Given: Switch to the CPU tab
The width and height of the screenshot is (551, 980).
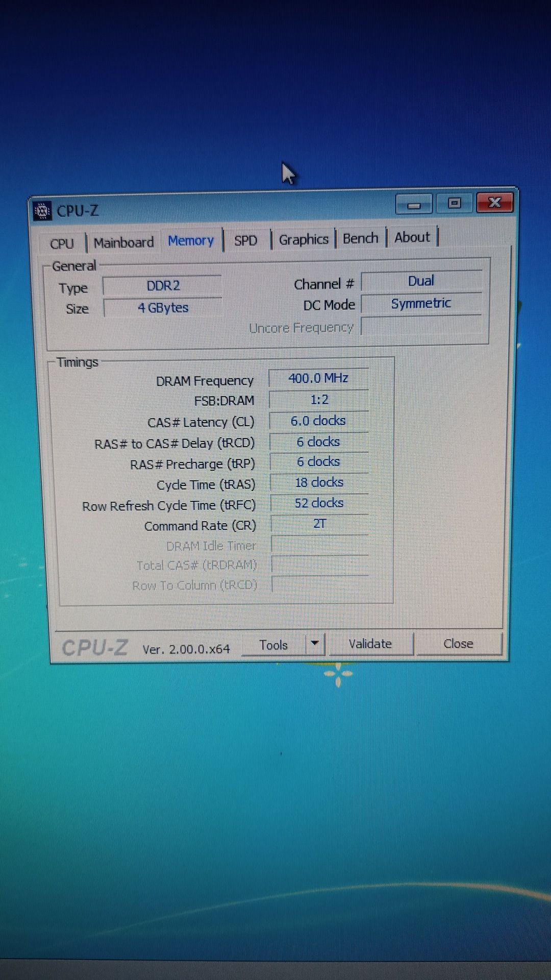Looking at the screenshot, I should 62,243.
